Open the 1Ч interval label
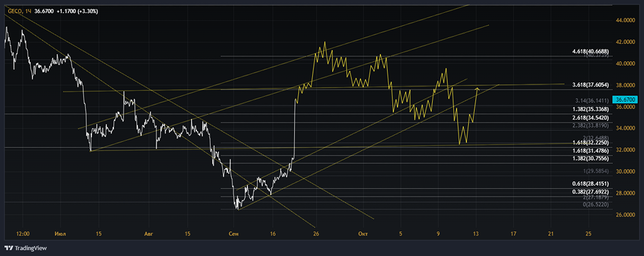The width and height of the screenshot is (644, 256). pyautogui.click(x=28, y=12)
